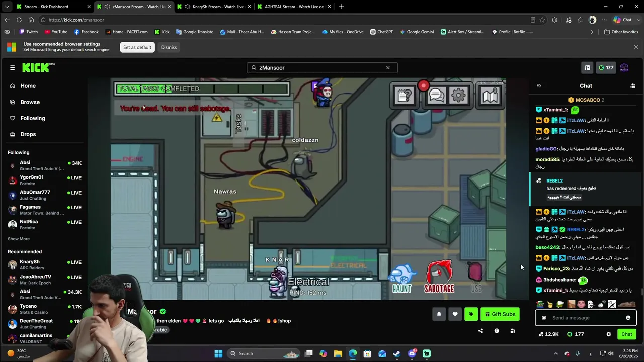
Task: Clear the zMansoor search field
Action: point(388,67)
